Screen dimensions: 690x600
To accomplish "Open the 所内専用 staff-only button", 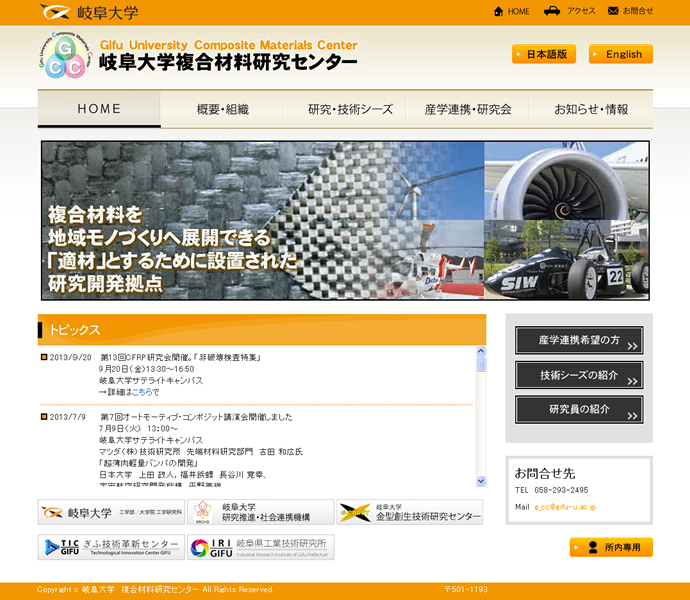I will coord(611,547).
